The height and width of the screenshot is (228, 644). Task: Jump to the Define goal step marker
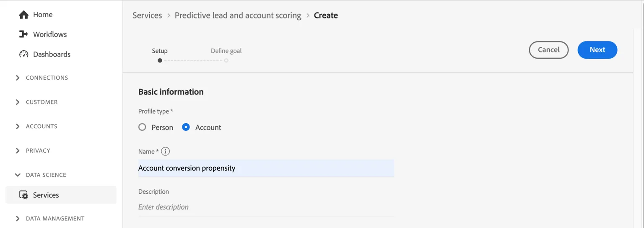[226, 60]
